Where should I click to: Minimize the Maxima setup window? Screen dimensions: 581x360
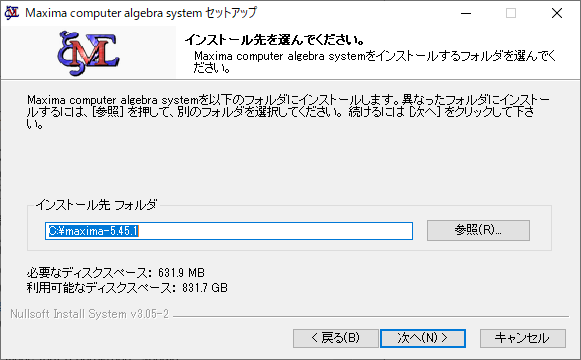click(466, 13)
